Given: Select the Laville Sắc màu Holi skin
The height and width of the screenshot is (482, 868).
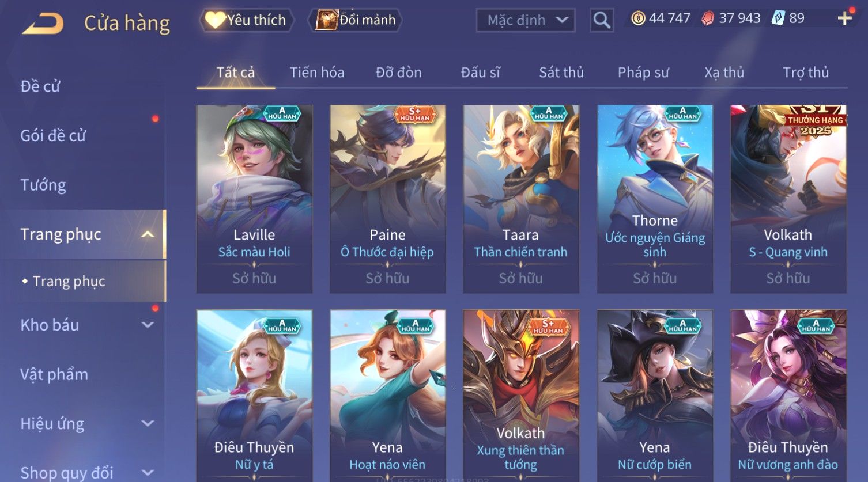Looking at the screenshot, I should pos(254,199).
